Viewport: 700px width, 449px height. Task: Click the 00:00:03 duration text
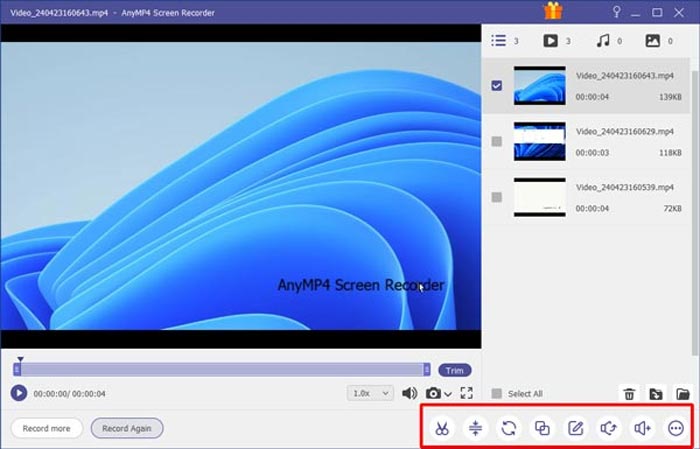[x=592, y=153]
